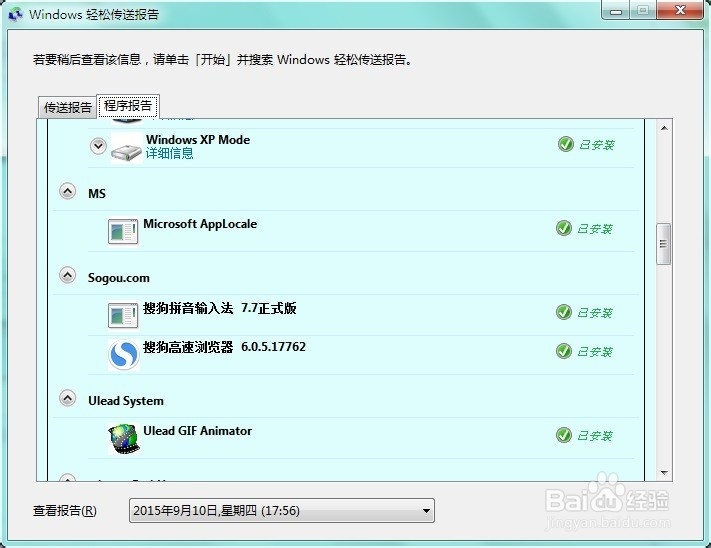Screen dimensions: 711x548
Task: Click the scrollbar down arrow
Action: tap(664, 473)
